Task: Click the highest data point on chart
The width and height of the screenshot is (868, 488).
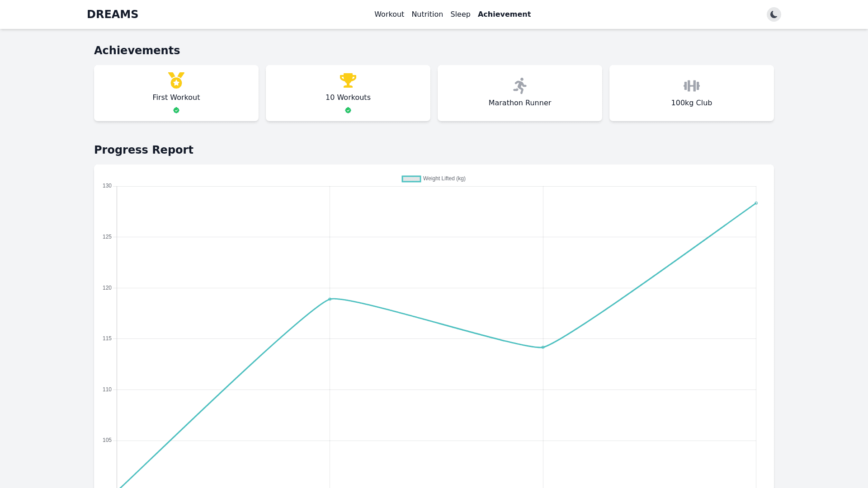Action: (756, 203)
